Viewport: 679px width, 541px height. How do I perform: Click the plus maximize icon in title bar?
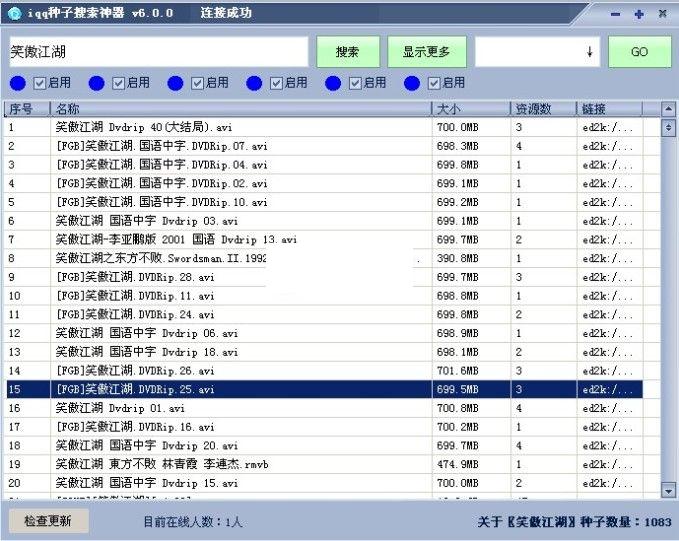[639, 14]
